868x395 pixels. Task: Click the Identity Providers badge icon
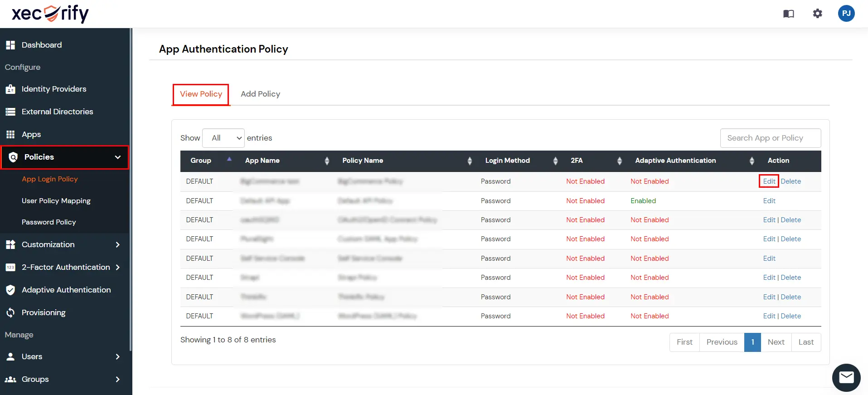10,89
